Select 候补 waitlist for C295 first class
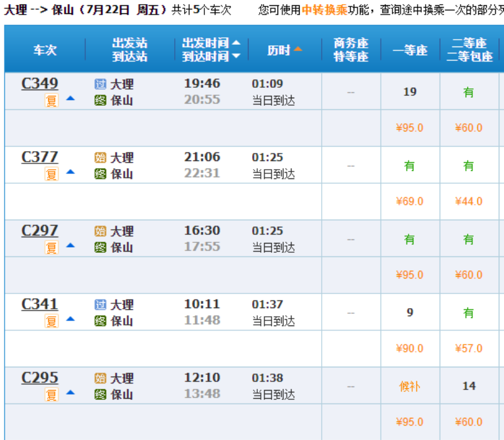The image size is (504, 440). 409,387
